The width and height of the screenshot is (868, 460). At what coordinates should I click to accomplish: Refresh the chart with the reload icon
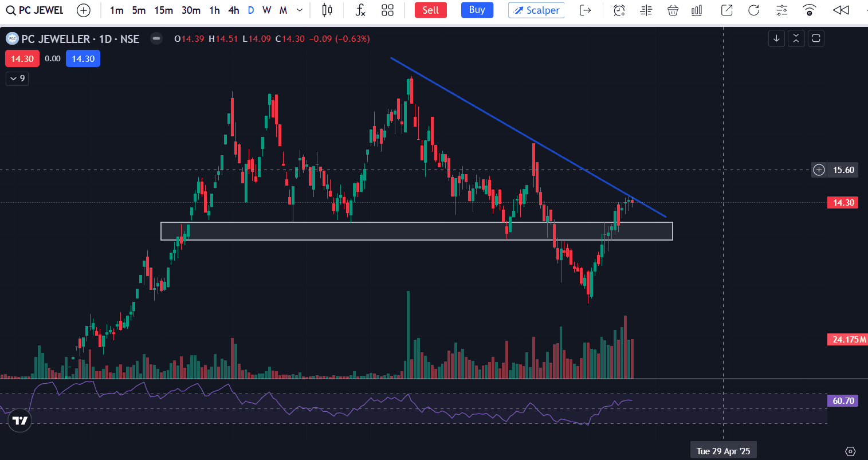pos(754,10)
